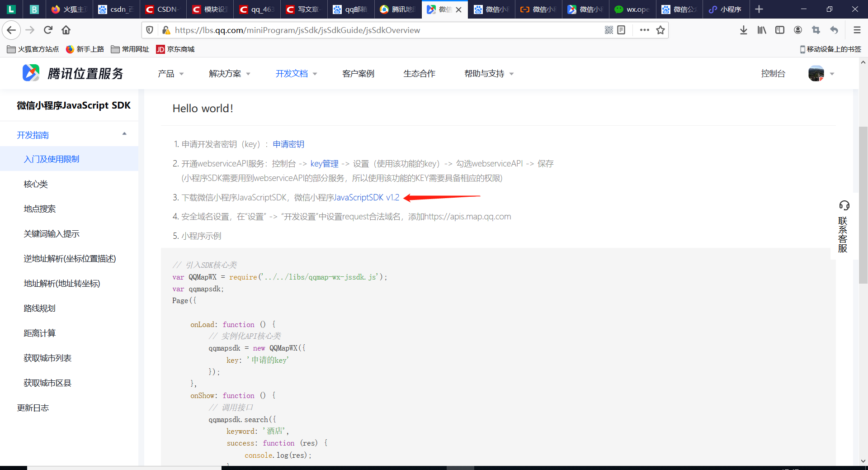Image resolution: width=868 pixels, height=470 pixels.
Task: Switch to the wx.ope browser tab
Action: 632,9
